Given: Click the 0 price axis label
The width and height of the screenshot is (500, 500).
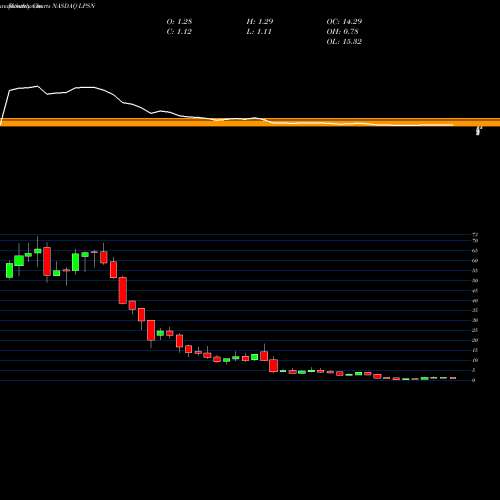Looking at the screenshot, I should [x=474, y=380].
